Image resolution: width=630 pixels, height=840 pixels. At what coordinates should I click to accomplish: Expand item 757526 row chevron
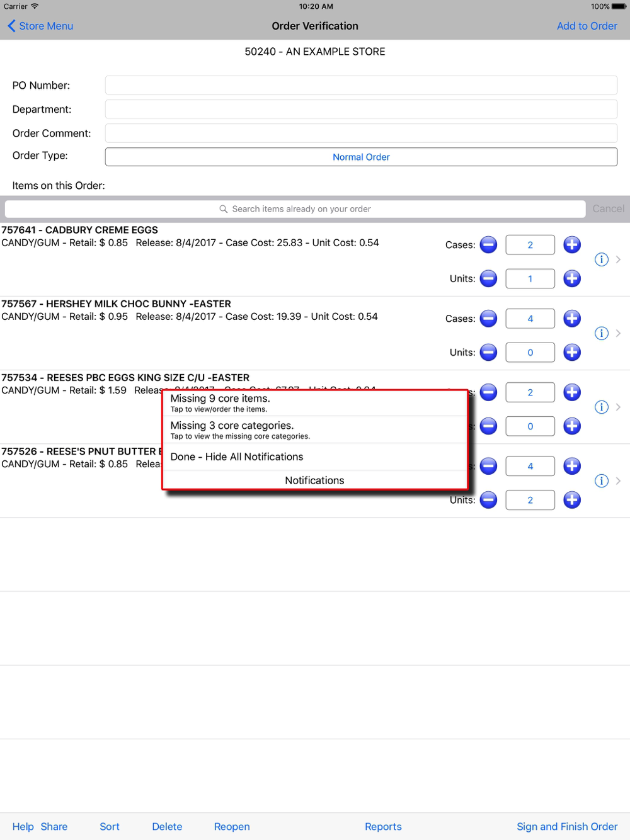point(619,481)
